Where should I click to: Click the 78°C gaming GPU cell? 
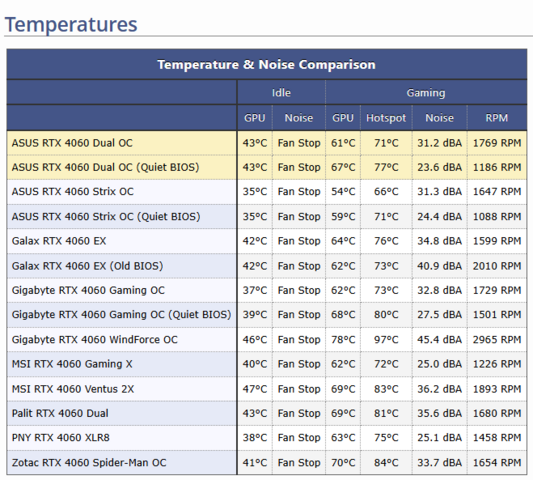[x=343, y=340]
